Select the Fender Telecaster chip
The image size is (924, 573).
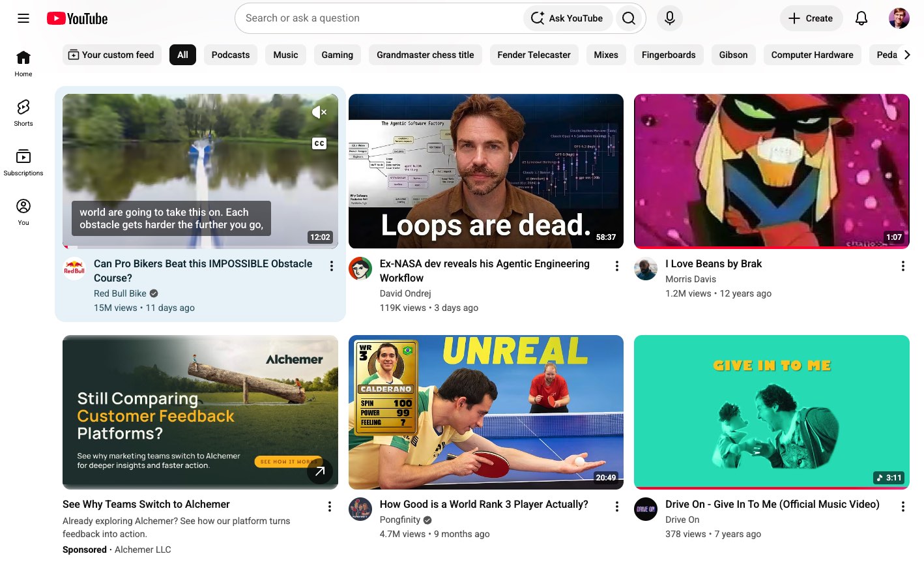[534, 55]
